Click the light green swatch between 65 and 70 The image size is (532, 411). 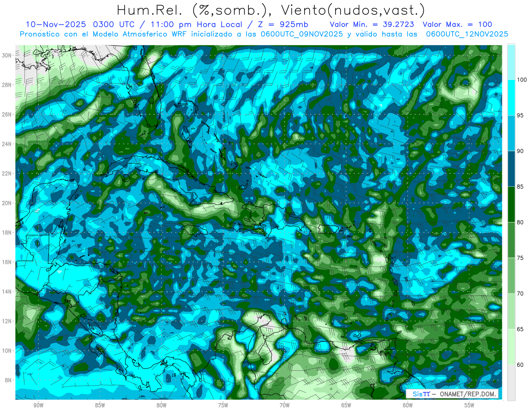coord(511,311)
